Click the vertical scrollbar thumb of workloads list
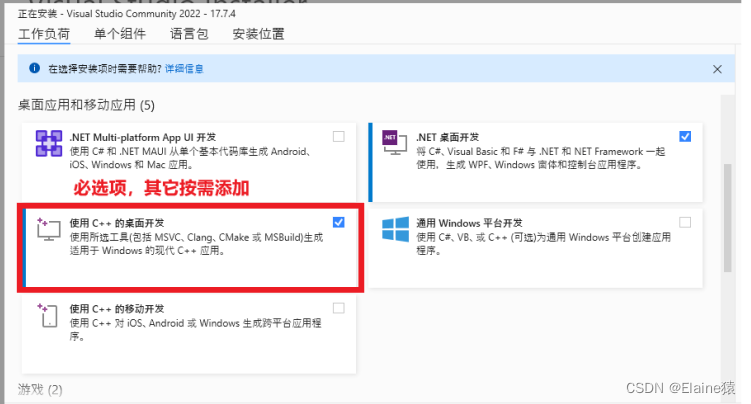Viewport: 751px width, 404px height. (728, 218)
